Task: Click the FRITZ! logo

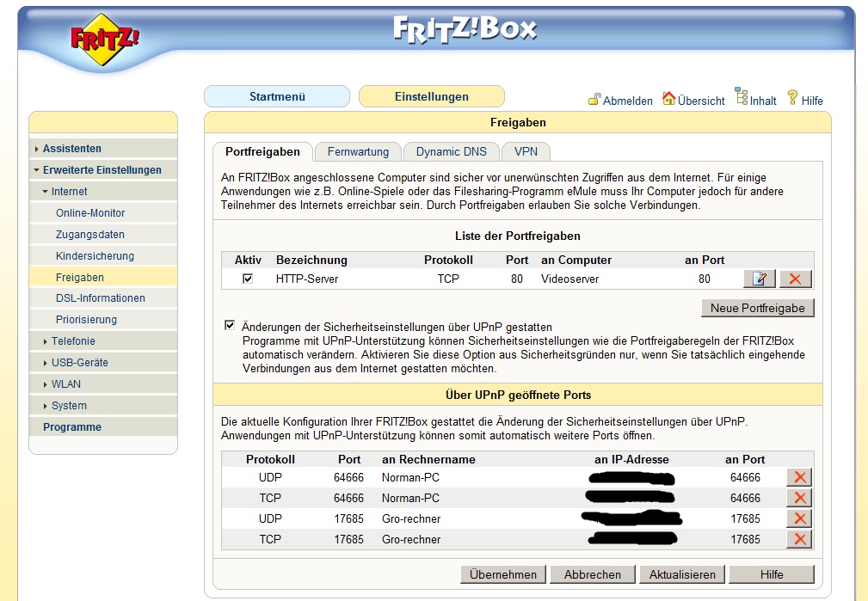Action: tap(104, 40)
